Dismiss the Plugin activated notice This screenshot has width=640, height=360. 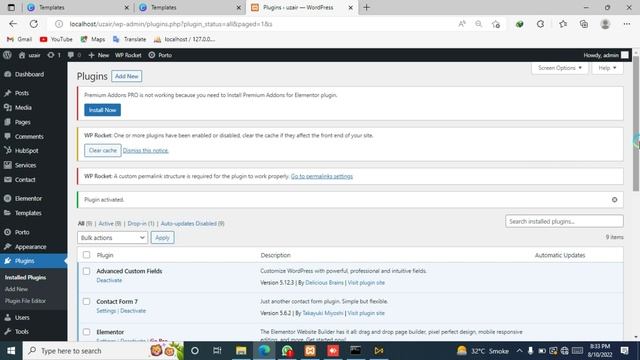pyautogui.click(x=614, y=200)
